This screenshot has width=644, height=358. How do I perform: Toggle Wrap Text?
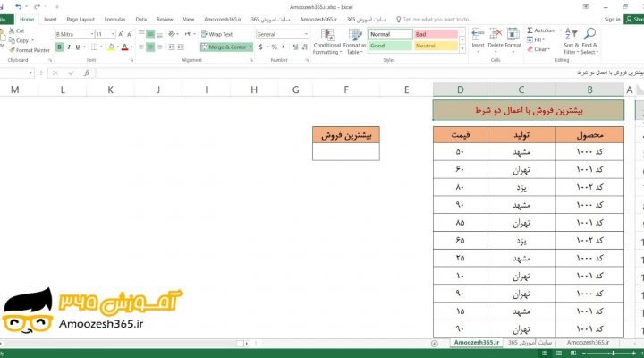coord(216,34)
